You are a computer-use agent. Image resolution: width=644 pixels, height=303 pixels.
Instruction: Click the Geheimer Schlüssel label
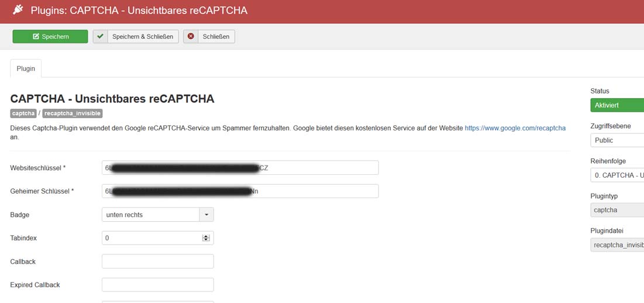[42, 191]
